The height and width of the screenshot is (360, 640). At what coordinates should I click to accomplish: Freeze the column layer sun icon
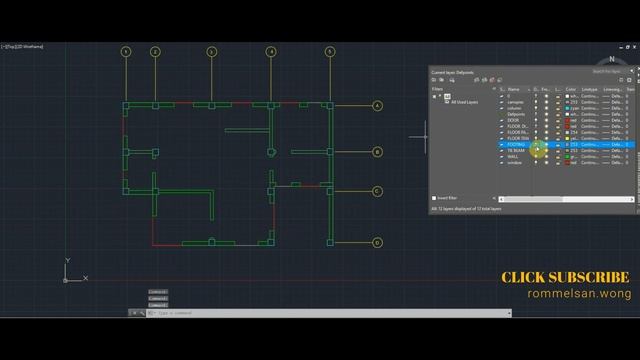click(546, 108)
